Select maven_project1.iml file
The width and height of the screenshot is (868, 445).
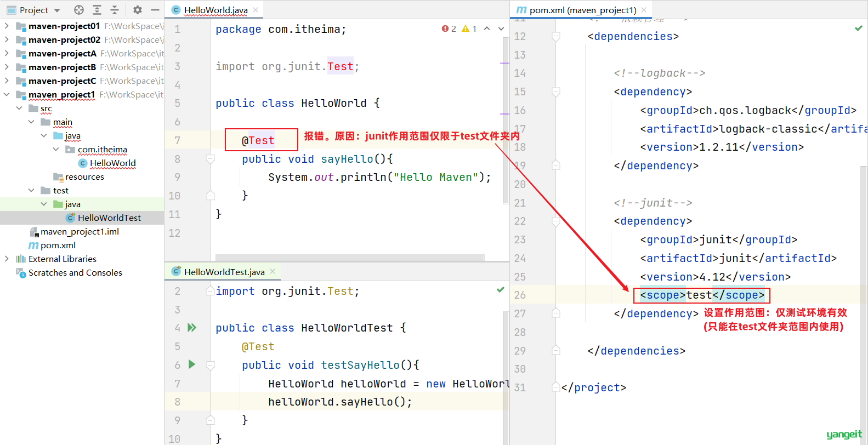(x=80, y=231)
